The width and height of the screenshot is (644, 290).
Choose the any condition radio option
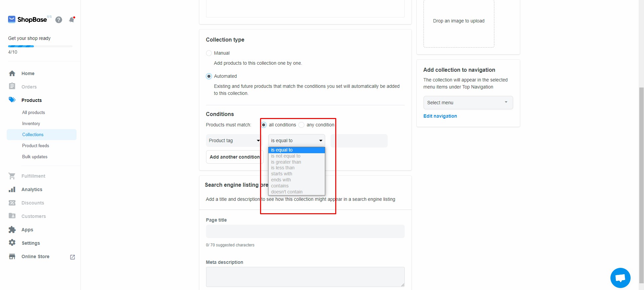(301, 125)
